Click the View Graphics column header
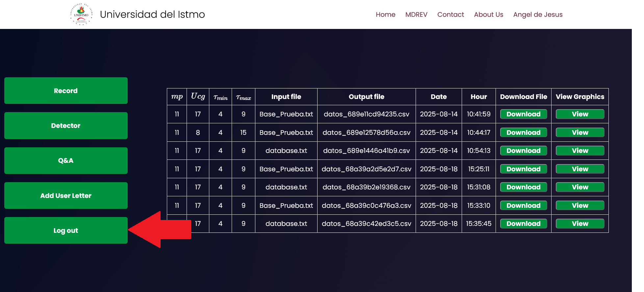 (580, 97)
